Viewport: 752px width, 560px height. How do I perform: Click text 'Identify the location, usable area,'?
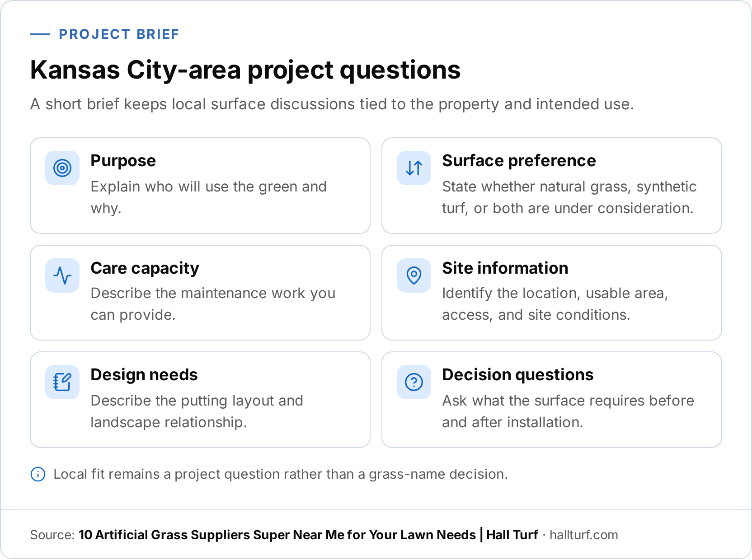pyautogui.click(x=555, y=293)
